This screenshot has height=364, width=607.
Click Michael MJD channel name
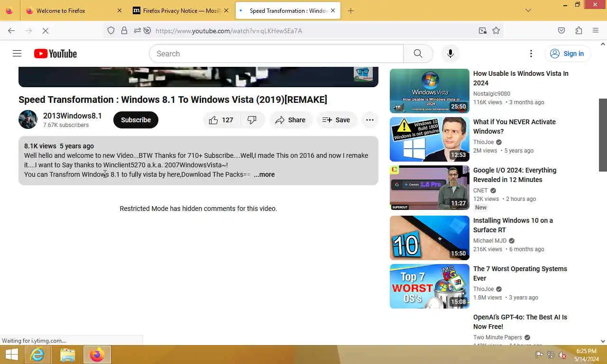click(x=490, y=241)
